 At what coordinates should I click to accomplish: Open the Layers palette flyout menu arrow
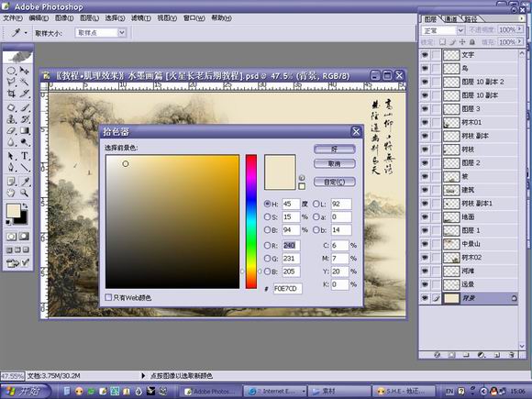coord(522,19)
